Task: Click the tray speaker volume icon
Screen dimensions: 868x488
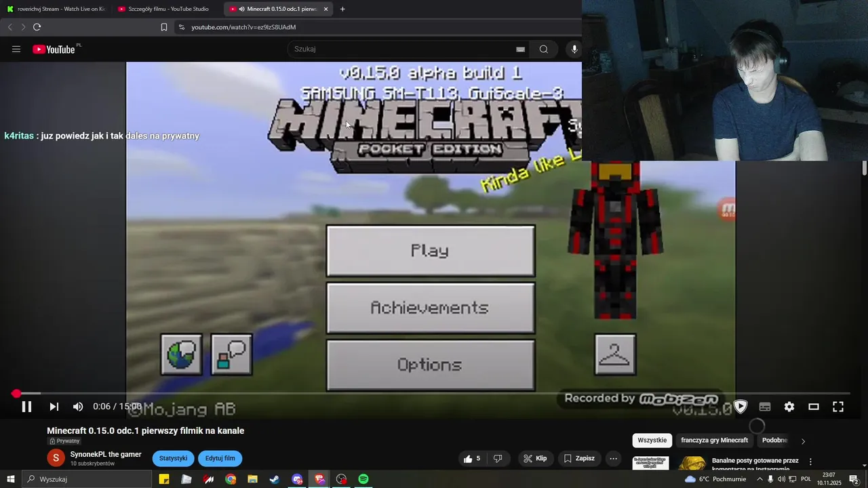Action: coord(781,479)
